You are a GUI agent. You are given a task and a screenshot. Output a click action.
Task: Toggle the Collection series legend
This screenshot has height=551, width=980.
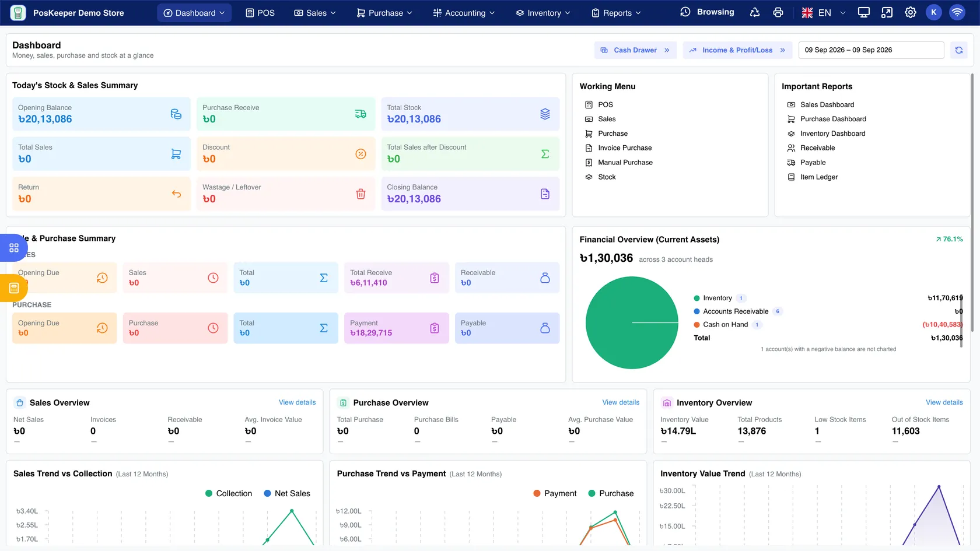pyautogui.click(x=229, y=493)
